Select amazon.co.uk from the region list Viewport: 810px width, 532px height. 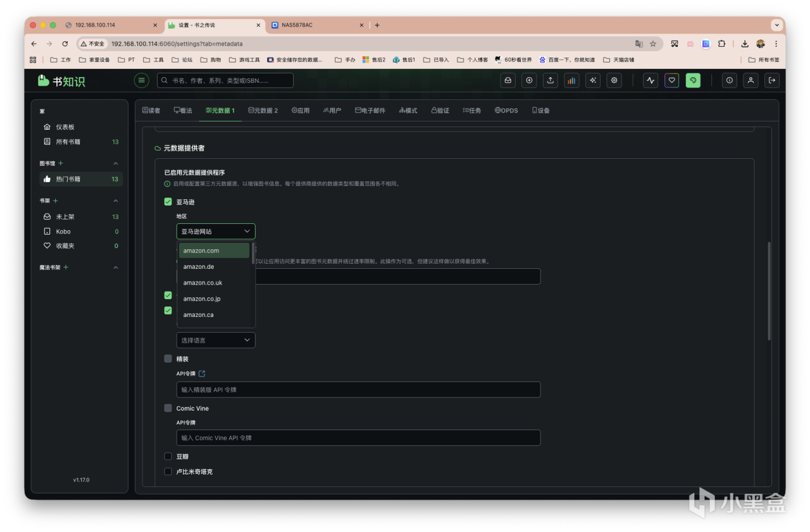[x=214, y=283]
